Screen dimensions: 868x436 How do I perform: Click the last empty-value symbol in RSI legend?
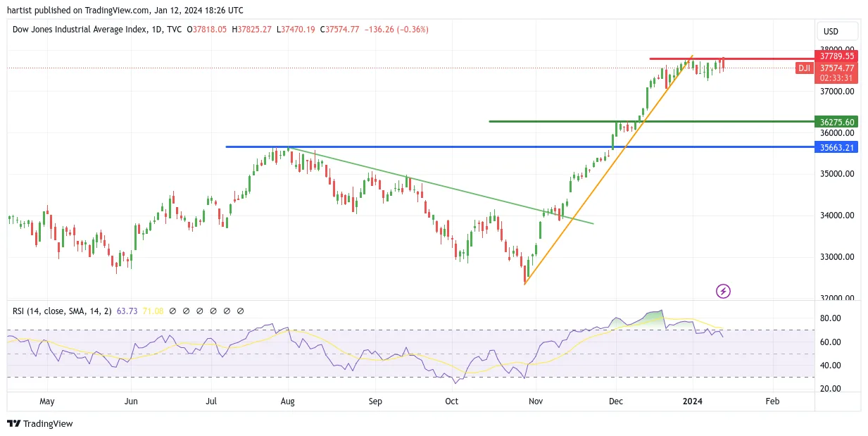click(x=241, y=311)
